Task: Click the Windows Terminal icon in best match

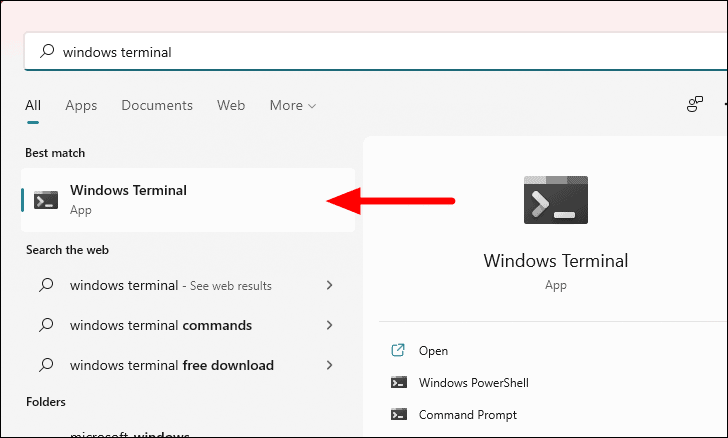Action: click(x=46, y=200)
